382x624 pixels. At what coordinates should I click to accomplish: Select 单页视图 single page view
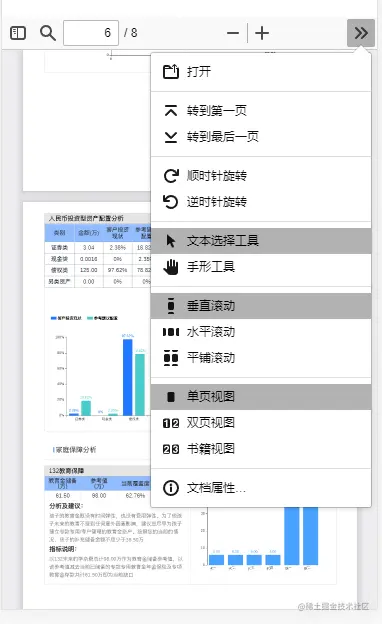click(x=261, y=397)
